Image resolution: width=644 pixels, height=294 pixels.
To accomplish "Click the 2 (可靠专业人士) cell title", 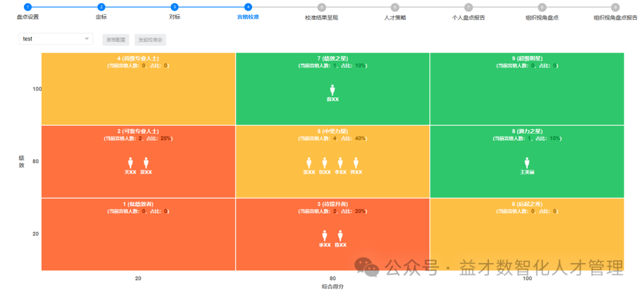I will tap(138, 131).
